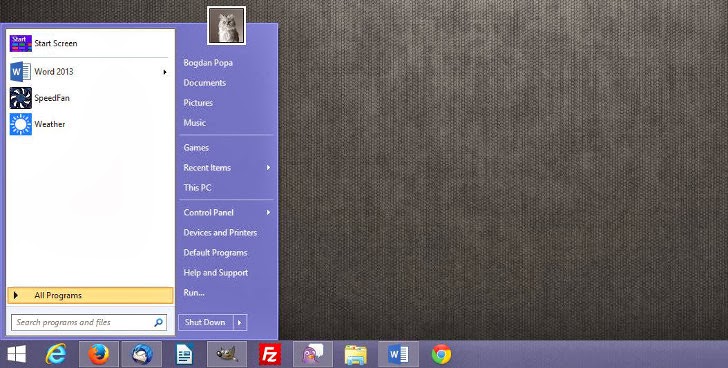Open Default Programs

(x=215, y=253)
